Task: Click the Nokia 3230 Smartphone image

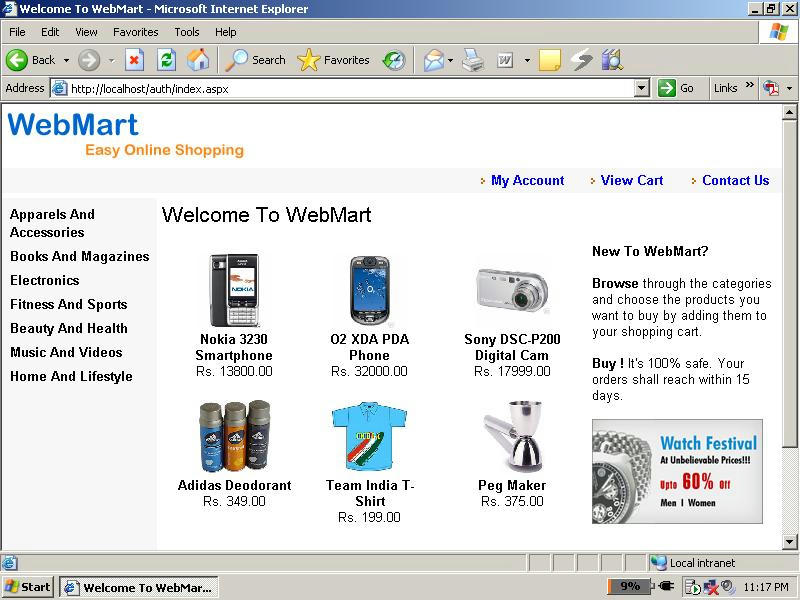Action: (234, 290)
